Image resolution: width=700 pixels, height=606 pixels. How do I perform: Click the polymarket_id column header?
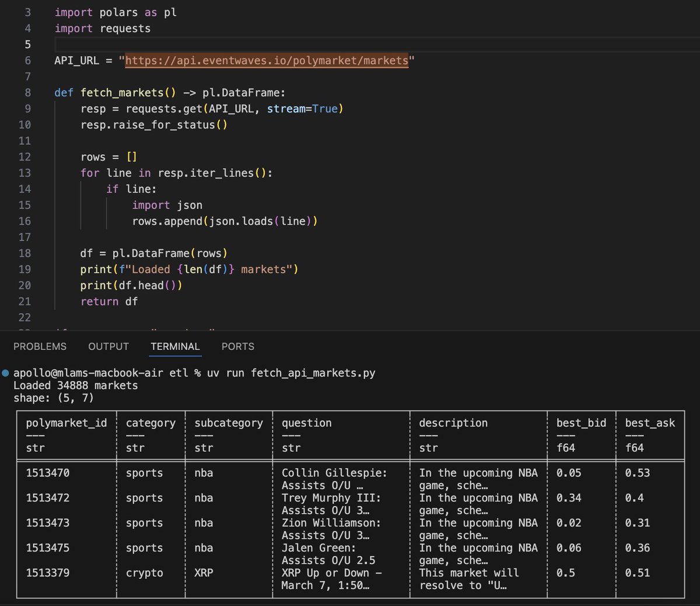tap(66, 423)
